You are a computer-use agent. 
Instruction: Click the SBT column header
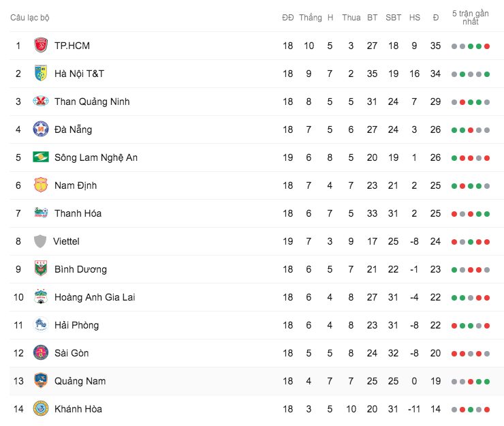tap(393, 18)
